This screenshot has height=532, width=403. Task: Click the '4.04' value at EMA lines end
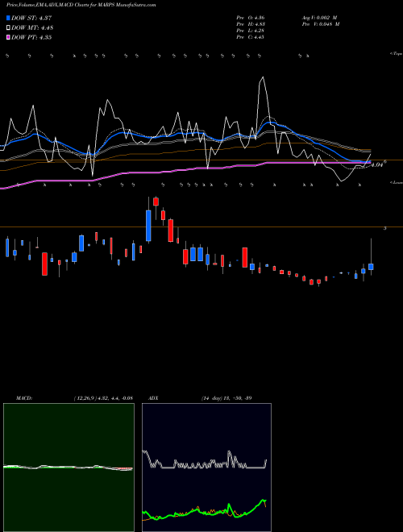[x=376, y=165]
